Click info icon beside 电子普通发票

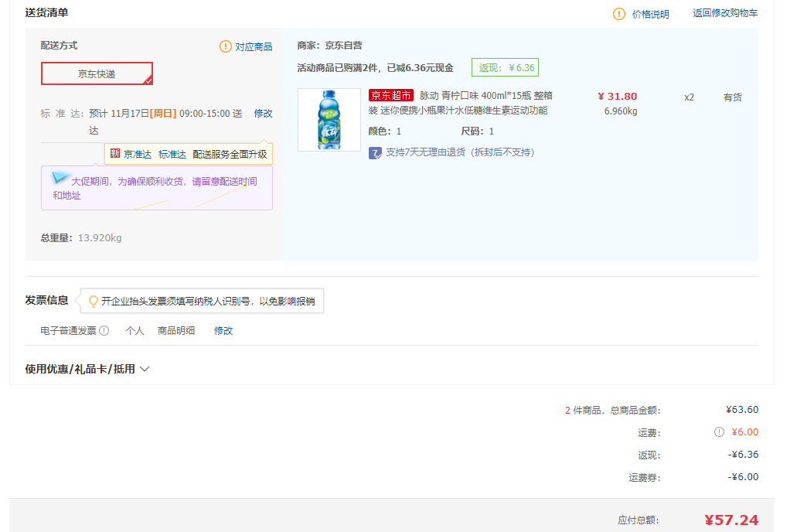click(104, 331)
